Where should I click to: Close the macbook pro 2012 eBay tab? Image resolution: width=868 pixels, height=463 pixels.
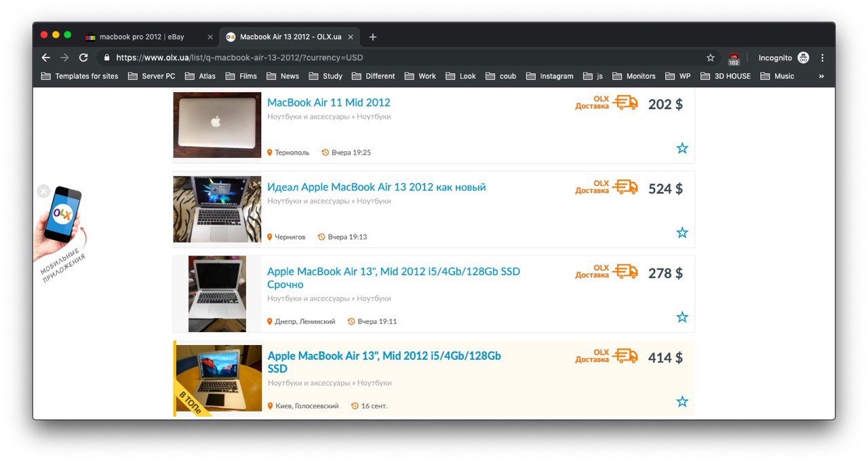210,37
